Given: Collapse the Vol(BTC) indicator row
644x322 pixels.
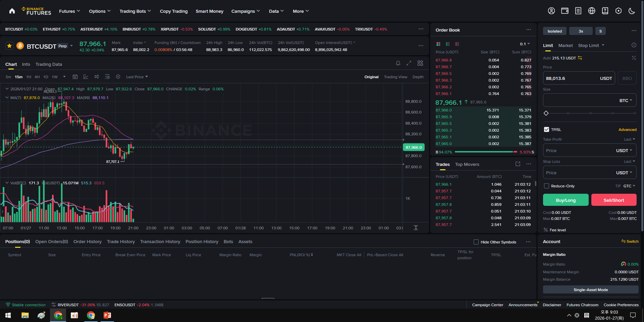Looking at the screenshot, I should point(7,183).
